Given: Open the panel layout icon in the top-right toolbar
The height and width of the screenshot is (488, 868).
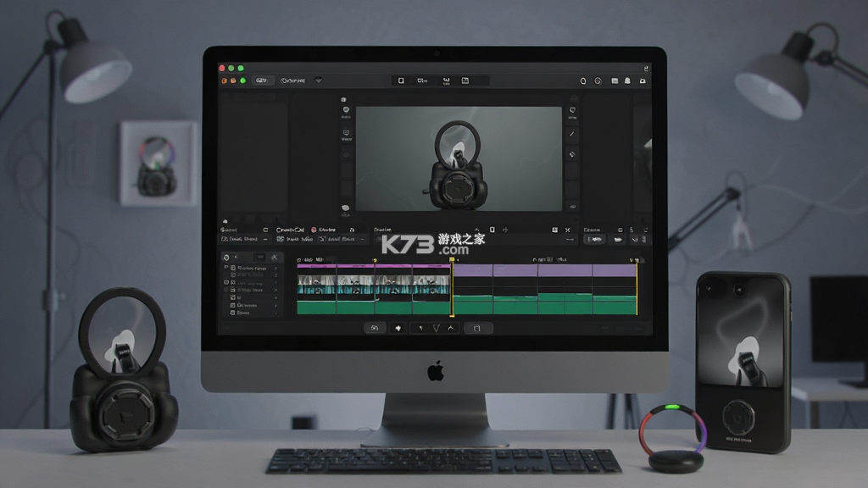Looking at the screenshot, I should tap(615, 80).
